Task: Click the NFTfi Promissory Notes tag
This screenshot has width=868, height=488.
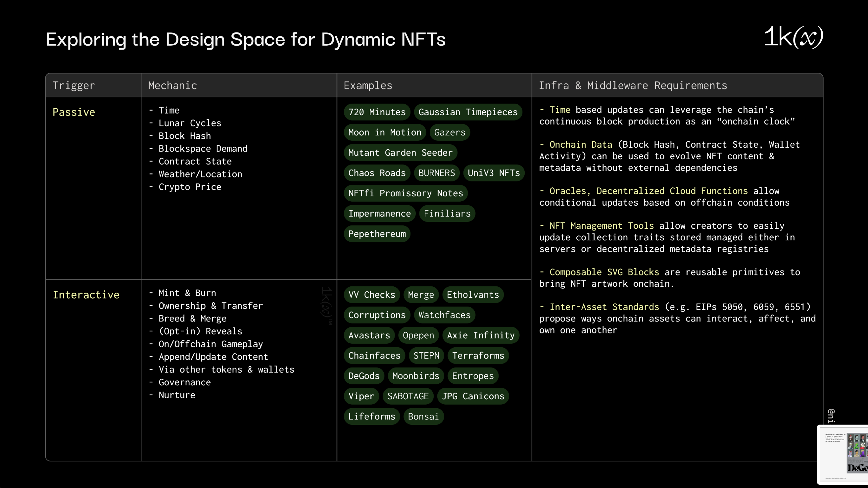Action: tap(405, 193)
